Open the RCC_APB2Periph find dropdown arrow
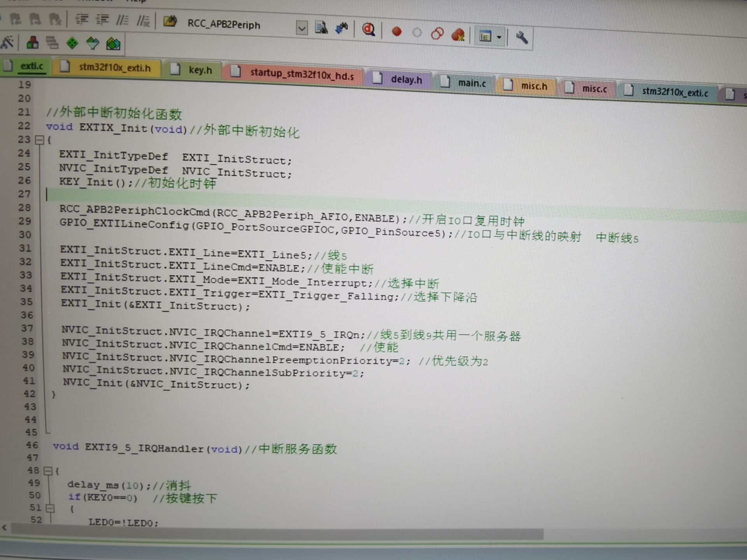 [302, 28]
